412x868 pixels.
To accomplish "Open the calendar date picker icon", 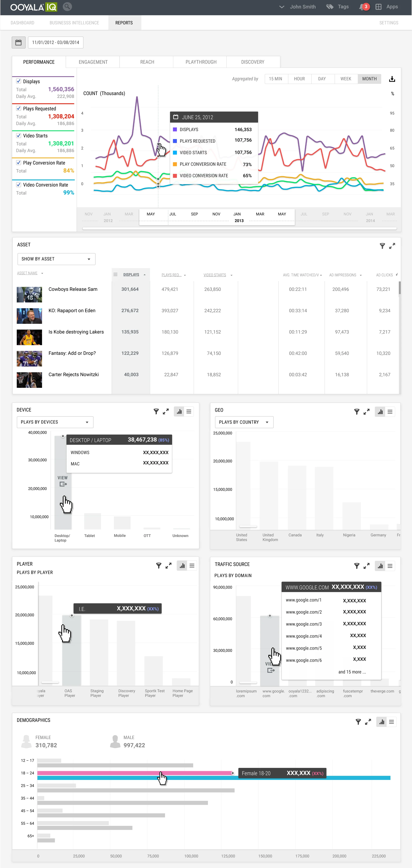I will 19,42.
